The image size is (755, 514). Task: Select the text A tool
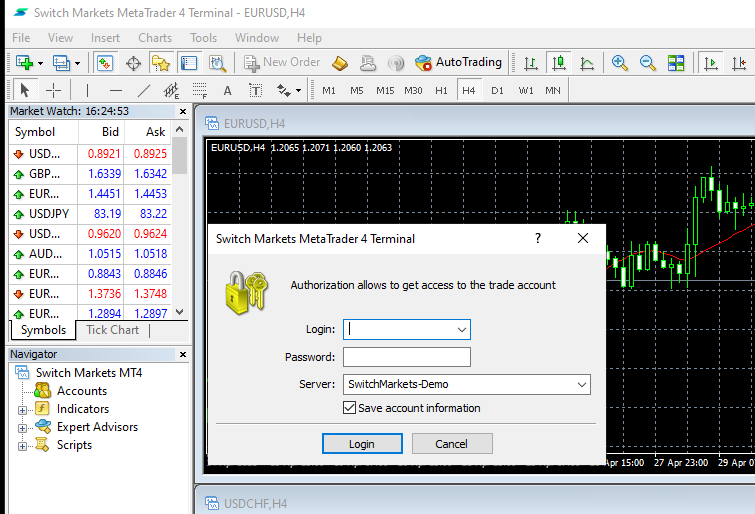(227, 91)
